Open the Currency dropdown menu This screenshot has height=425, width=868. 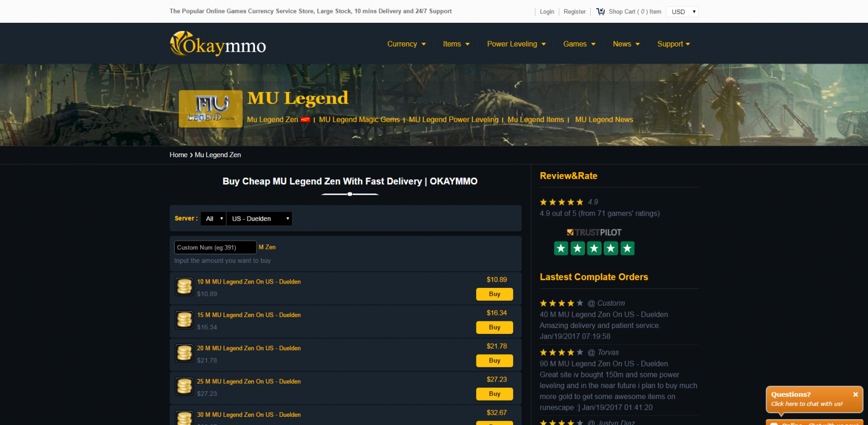click(406, 44)
